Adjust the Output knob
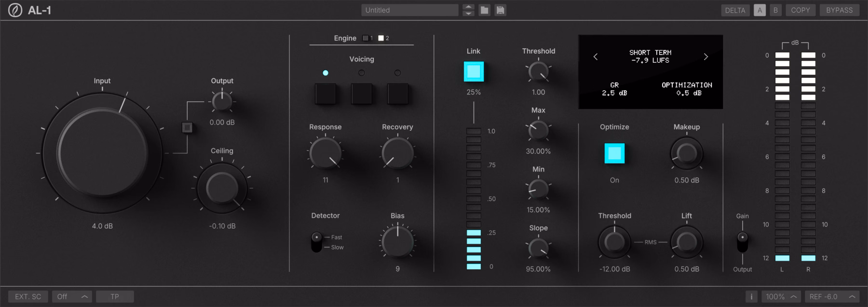 (222, 101)
